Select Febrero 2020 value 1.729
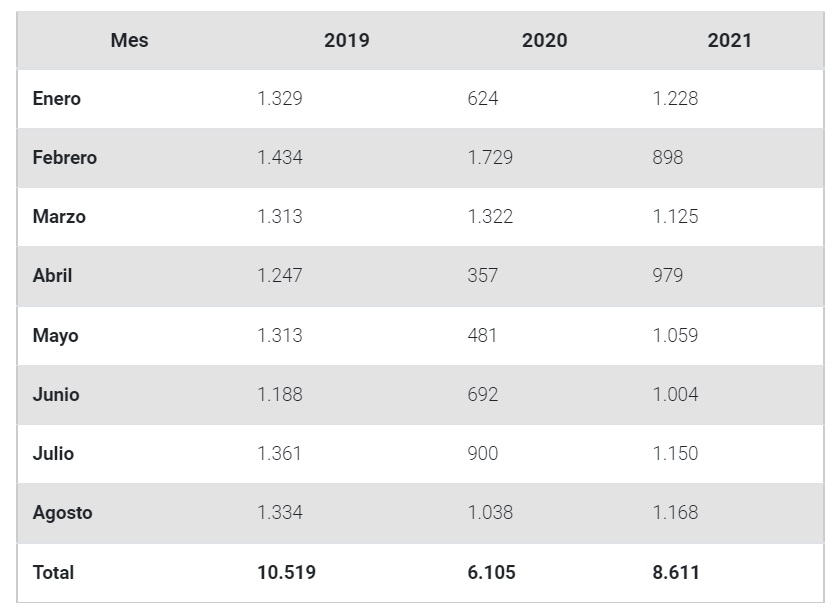835x612 pixels. click(x=490, y=158)
